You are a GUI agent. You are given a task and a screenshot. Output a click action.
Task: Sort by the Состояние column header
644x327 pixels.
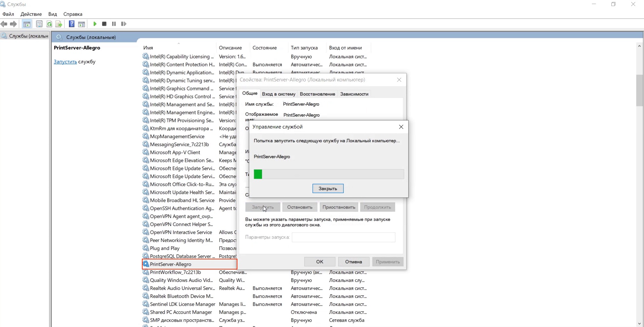[x=269, y=48]
